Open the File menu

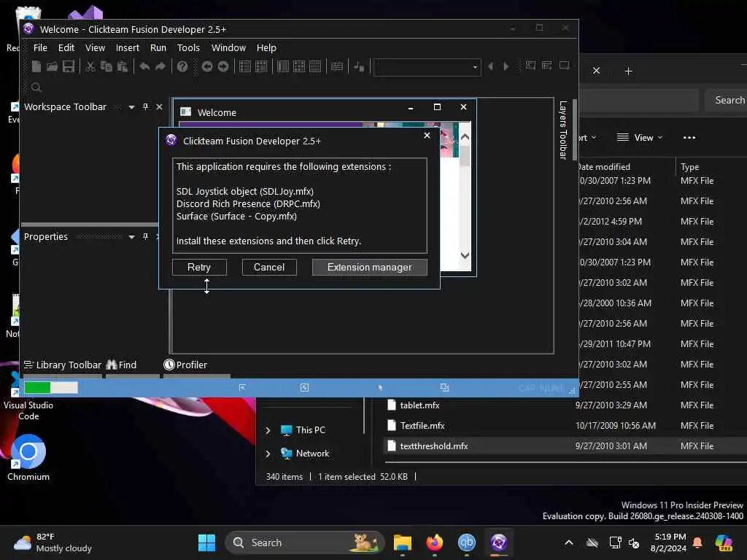[40, 47]
